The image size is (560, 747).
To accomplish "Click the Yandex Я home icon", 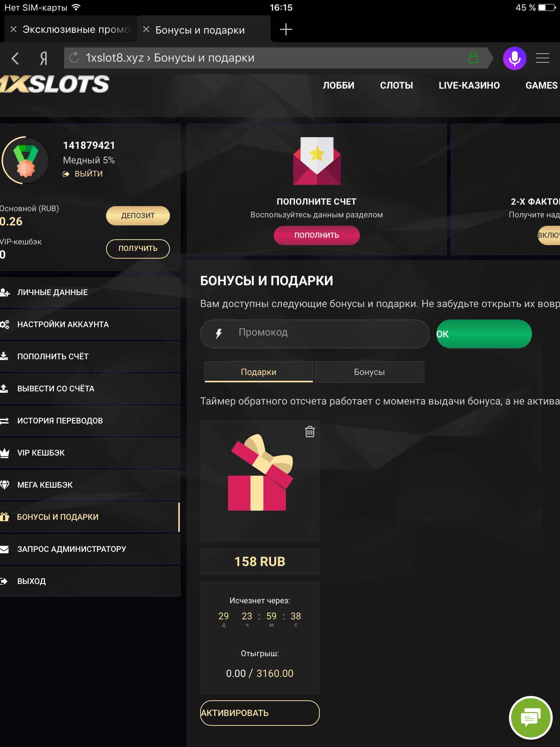I will click(x=44, y=58).
